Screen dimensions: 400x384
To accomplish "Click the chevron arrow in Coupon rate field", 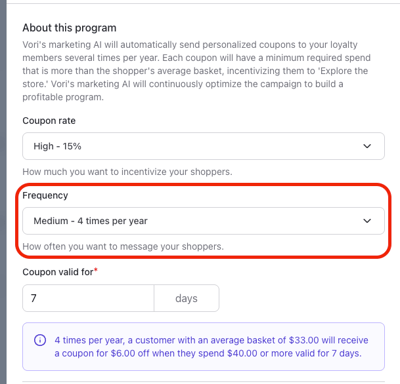I will (x=367, y=146).
